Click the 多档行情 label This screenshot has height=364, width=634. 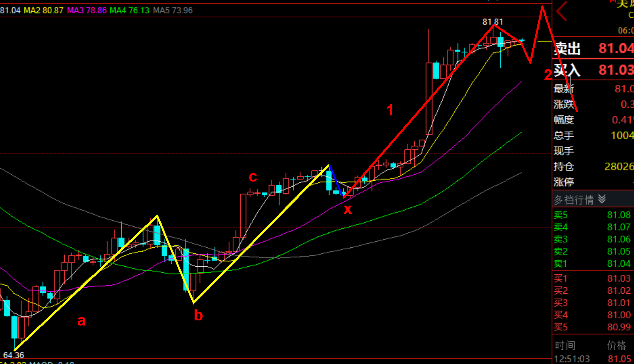tap(574, 200)
